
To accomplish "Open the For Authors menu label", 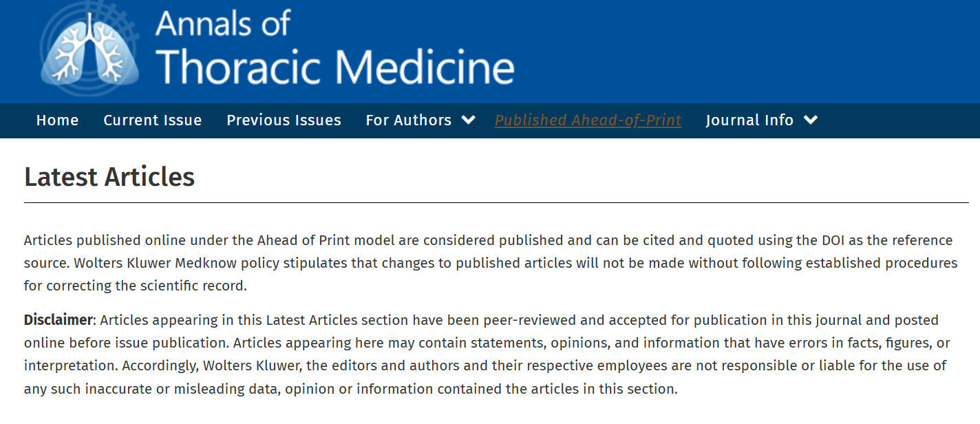I will (x=408, y=120).
